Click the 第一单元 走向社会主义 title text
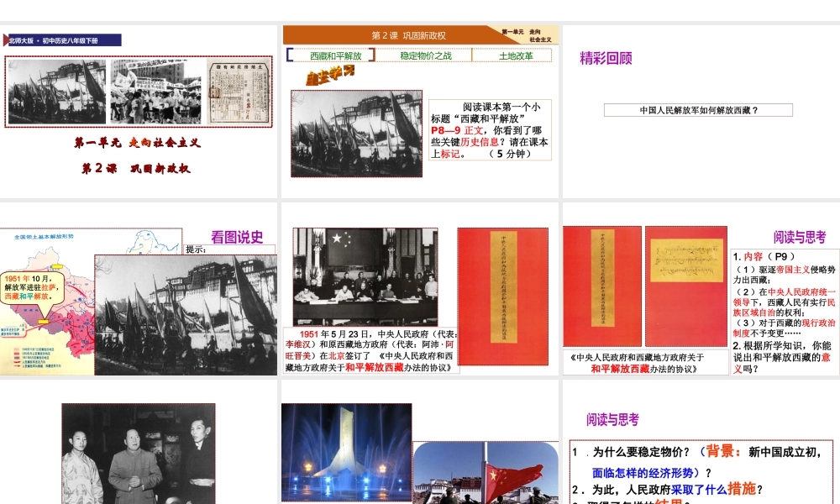Screen dimensions: 840x504 (137, 143)
